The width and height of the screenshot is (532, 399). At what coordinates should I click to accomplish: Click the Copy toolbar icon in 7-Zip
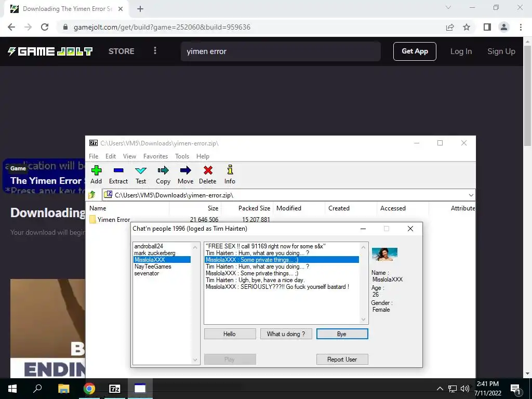163,170
